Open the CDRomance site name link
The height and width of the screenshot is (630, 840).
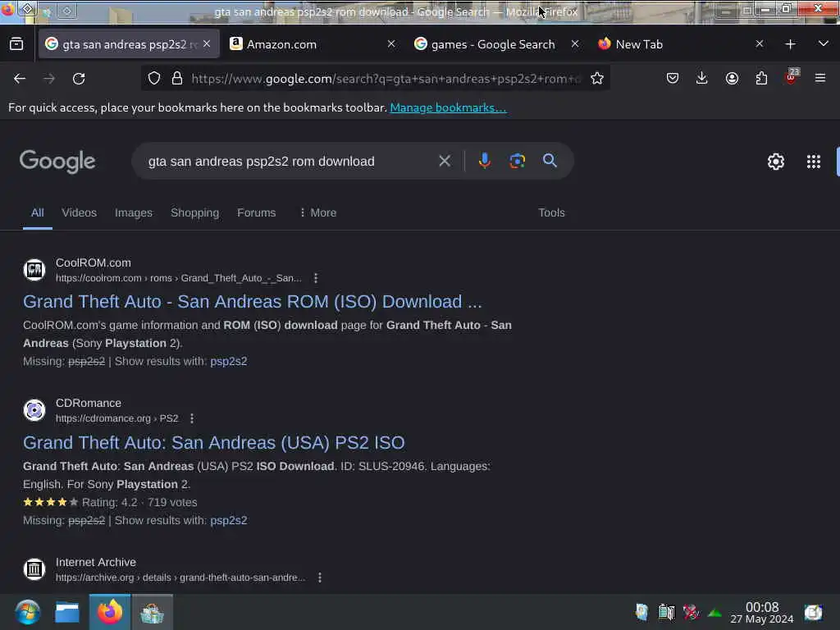(x=89, y=403)
